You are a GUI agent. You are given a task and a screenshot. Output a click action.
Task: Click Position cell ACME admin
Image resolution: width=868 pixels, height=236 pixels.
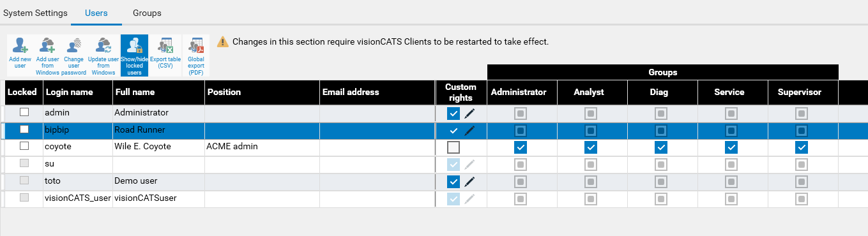click(x=232, y=146)
